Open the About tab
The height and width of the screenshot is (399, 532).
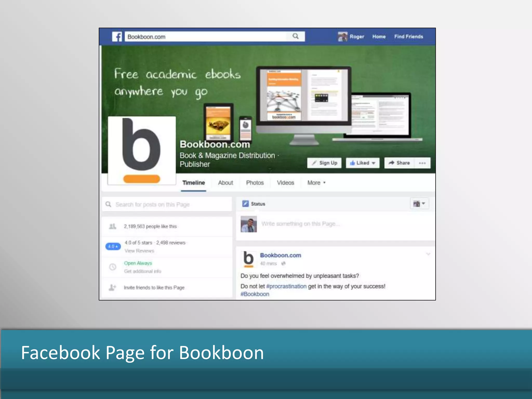225,183
